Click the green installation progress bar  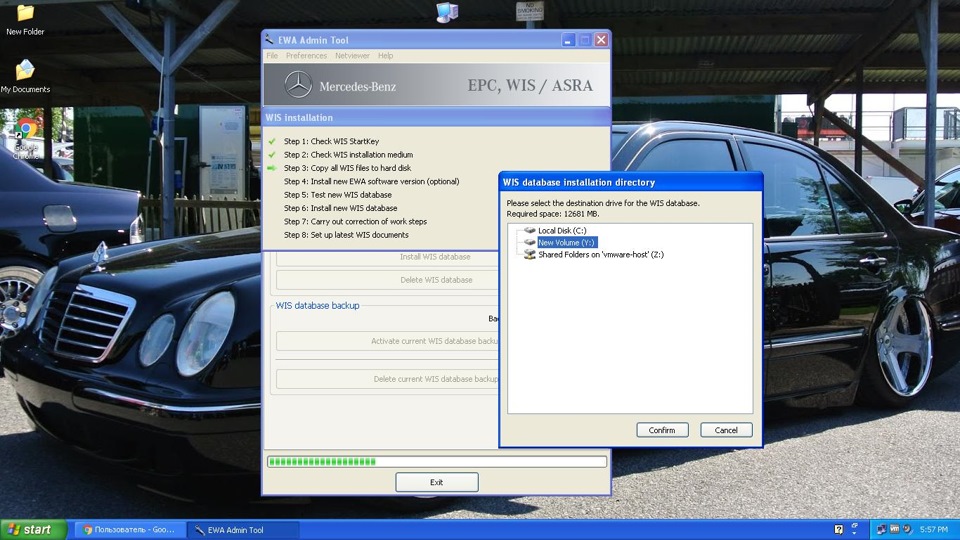(x=437, y=462)
